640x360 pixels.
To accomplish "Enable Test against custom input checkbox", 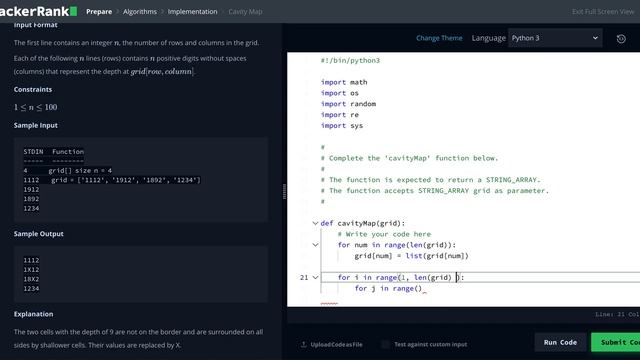I will 385,344.
